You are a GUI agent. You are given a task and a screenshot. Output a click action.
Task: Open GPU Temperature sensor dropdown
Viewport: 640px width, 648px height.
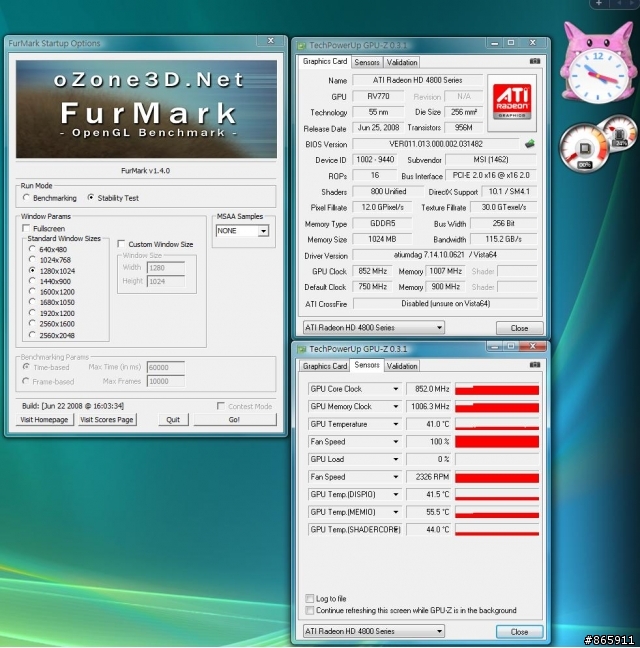[x=395, y=424]
